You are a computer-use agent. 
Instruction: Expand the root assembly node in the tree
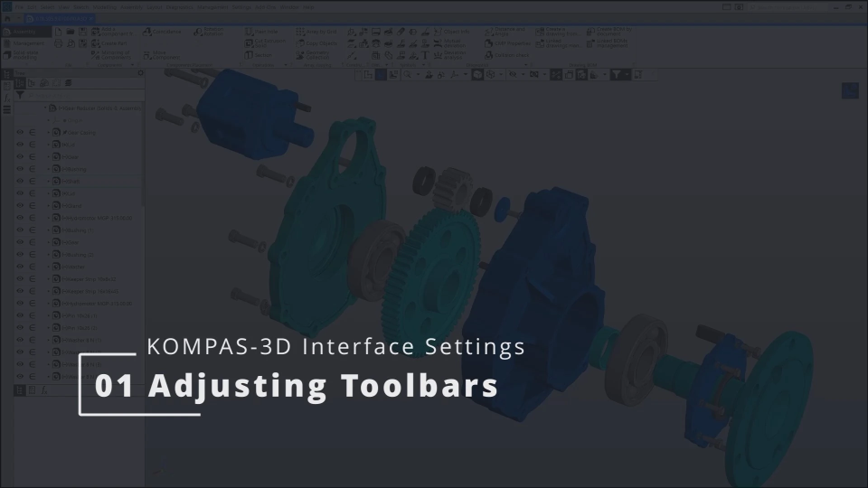pos(47,107)
